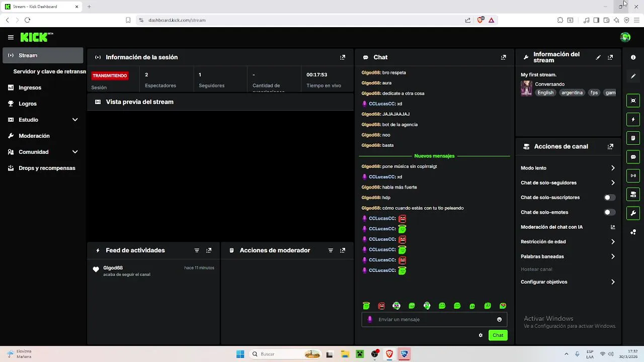Open Brave Shields icon in address bar
Screen dimensions: 644x362
[480, 20]
